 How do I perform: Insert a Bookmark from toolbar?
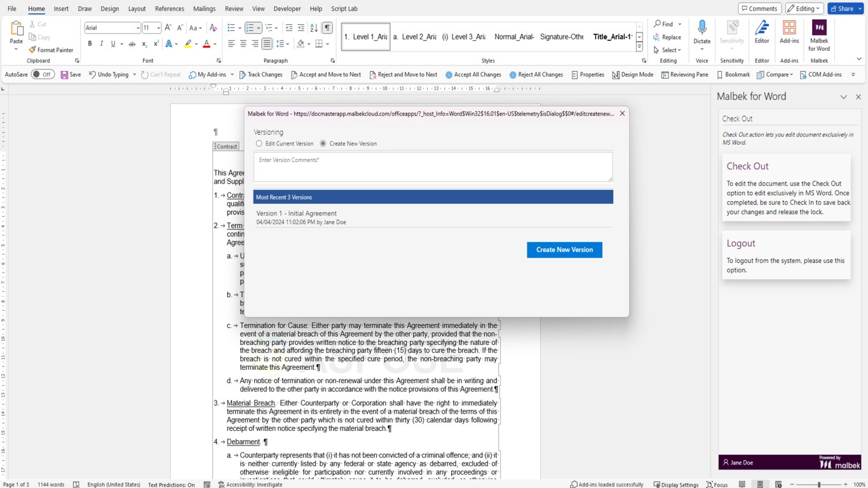tap(733, 75)
